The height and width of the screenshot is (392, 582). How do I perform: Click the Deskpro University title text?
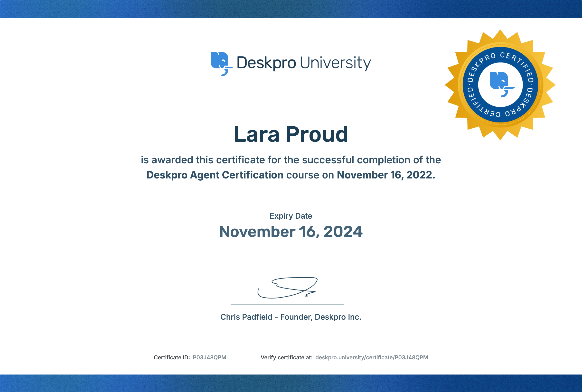(303, 63)
